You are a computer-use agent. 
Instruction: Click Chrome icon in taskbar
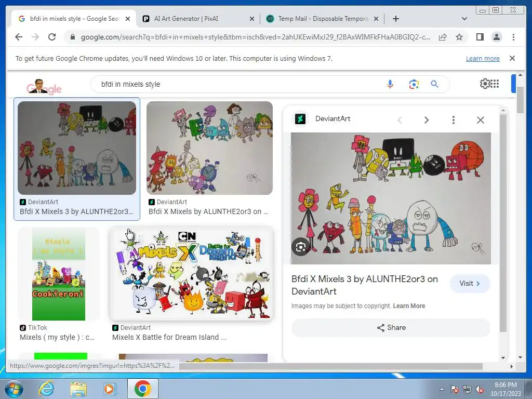(142, 389)
